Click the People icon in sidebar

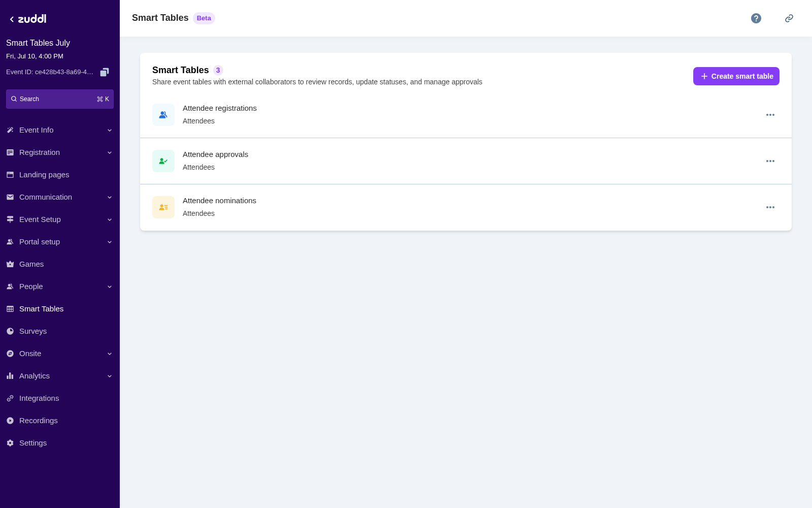click(x=10, y=287)
